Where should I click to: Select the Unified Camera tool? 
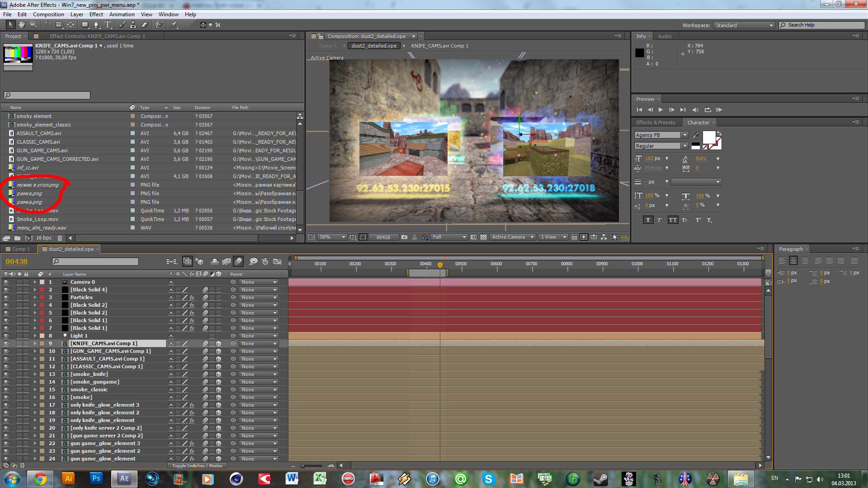59,25
